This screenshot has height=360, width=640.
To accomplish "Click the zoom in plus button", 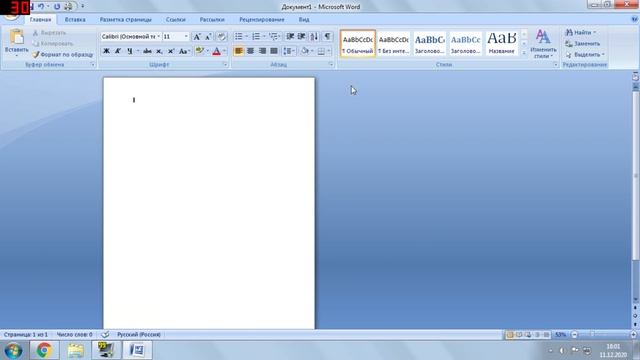I will click(x=633, y=334).
